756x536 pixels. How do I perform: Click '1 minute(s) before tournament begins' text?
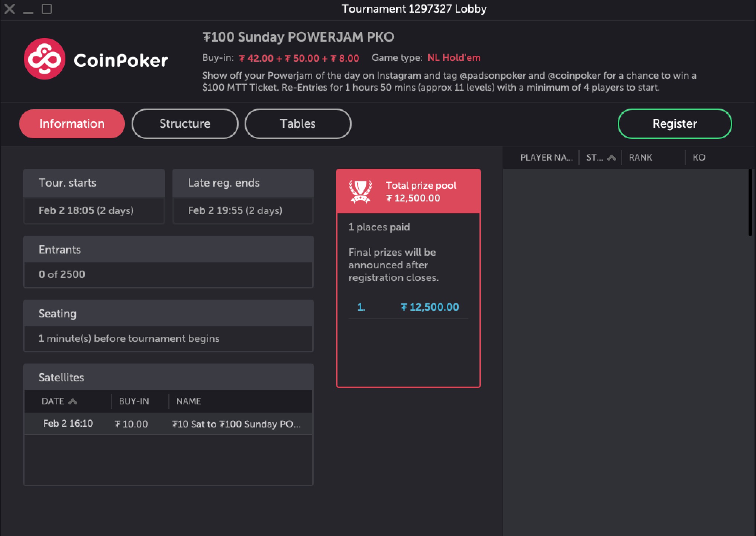coord(129,339)
